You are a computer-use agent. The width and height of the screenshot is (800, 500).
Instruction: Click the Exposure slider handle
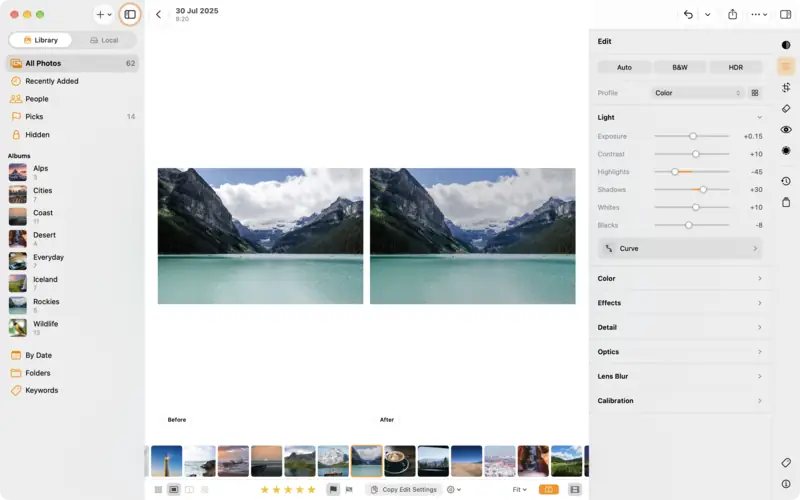click(x=693, y=136)
